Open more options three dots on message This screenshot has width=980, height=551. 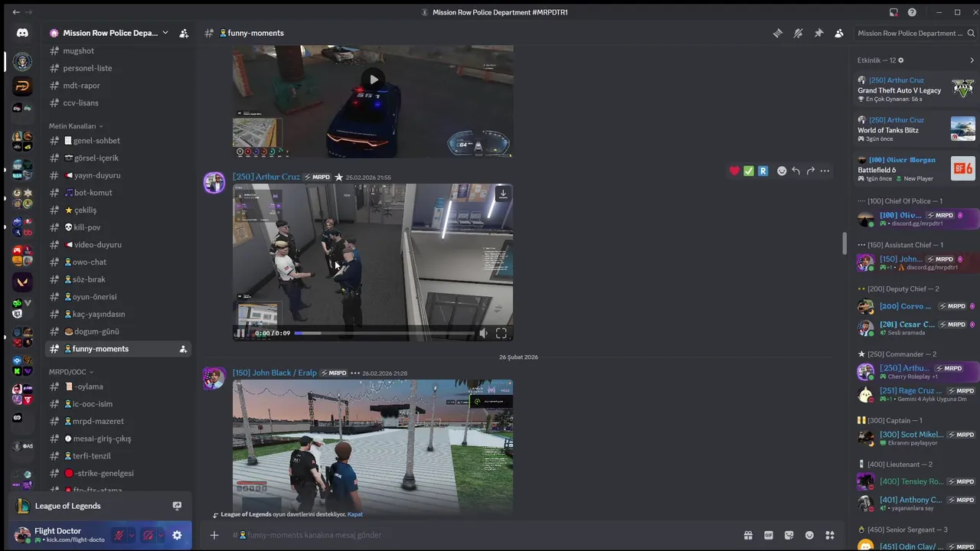[825, 171]
